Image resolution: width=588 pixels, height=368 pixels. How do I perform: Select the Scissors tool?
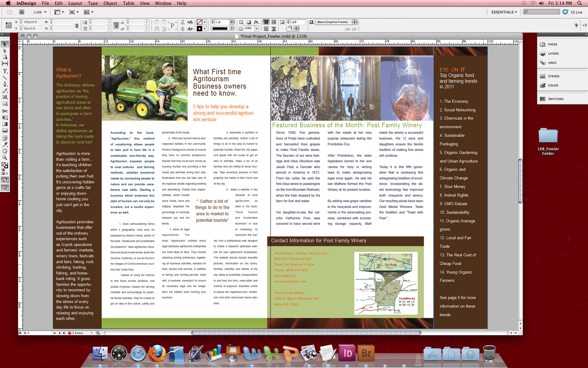5,111
